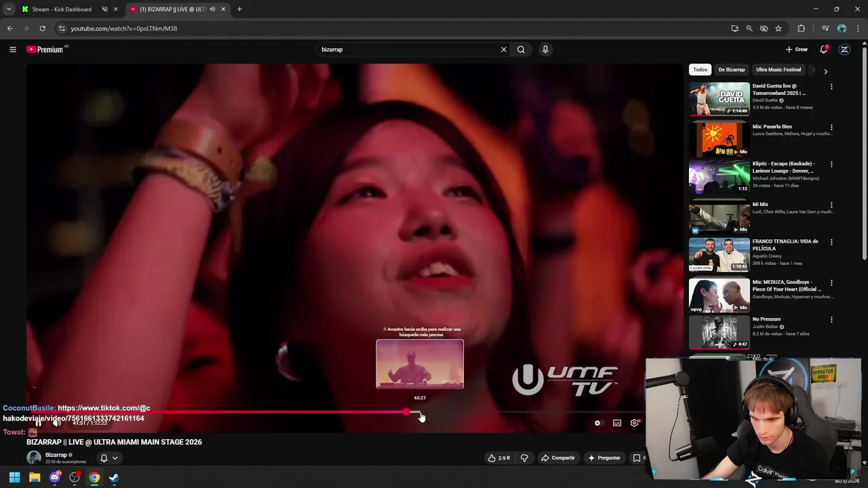
Task: Close the Kick Dashboard tab
Action: (116, 9)
